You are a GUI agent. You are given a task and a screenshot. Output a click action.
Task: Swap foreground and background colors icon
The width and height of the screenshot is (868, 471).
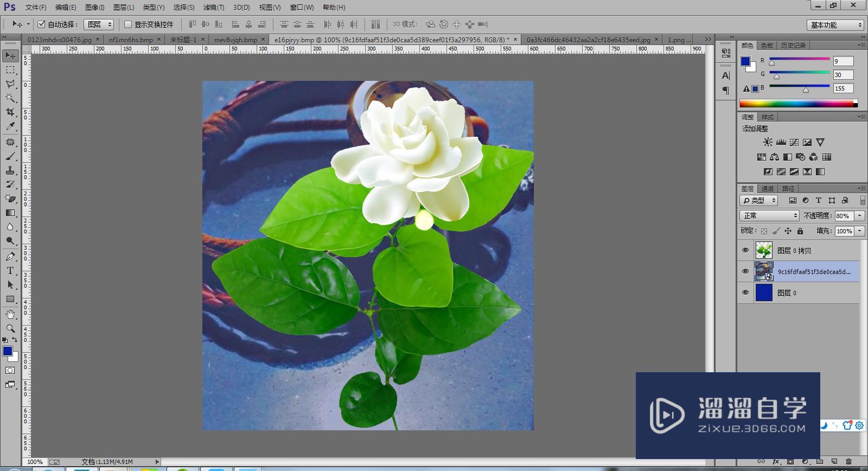click(15, 340)
